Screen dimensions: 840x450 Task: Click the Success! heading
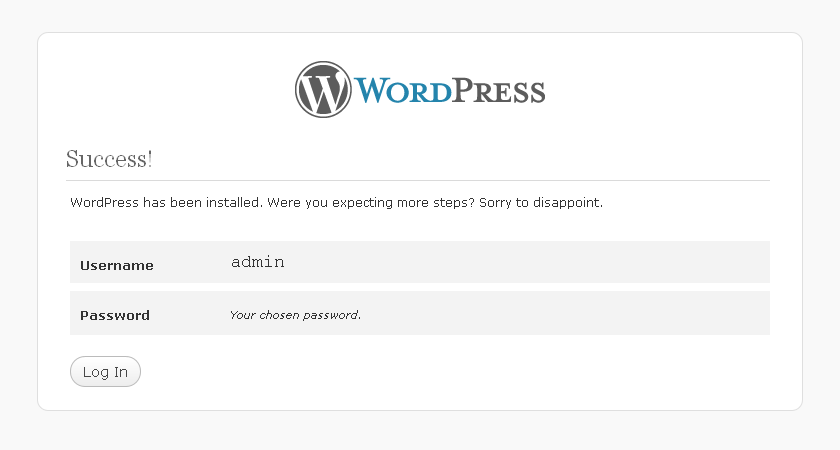(x=109, y=159)
